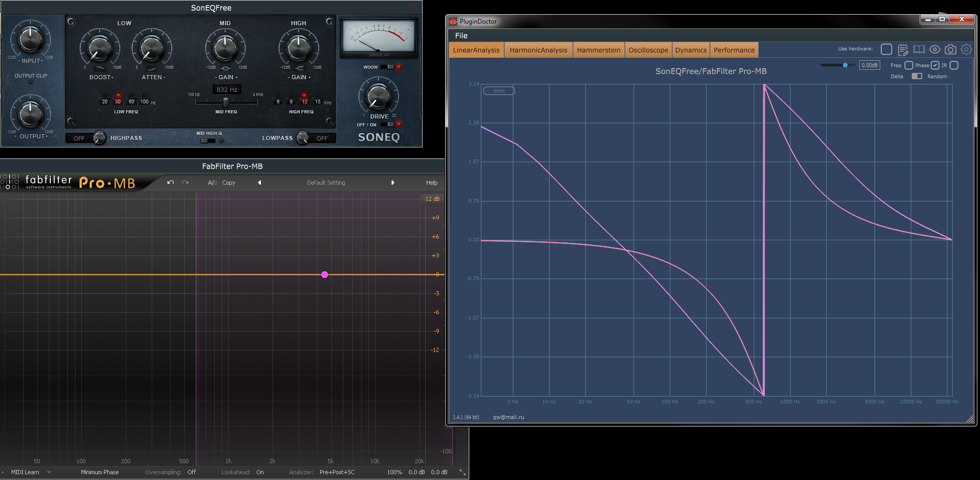Screen dimensions: 980x480
Task: Open PluginDoctor settings gear
Action: tap(966, 49)
